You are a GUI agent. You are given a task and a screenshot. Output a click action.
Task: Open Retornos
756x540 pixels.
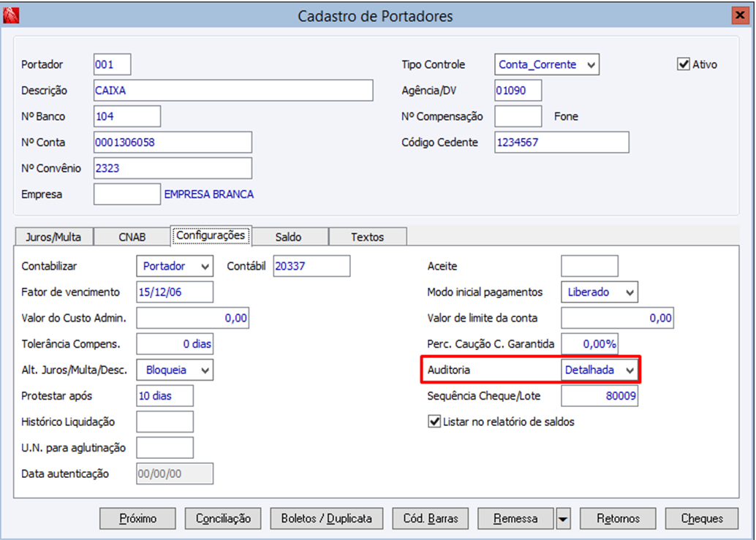click(x=618, y=519)
